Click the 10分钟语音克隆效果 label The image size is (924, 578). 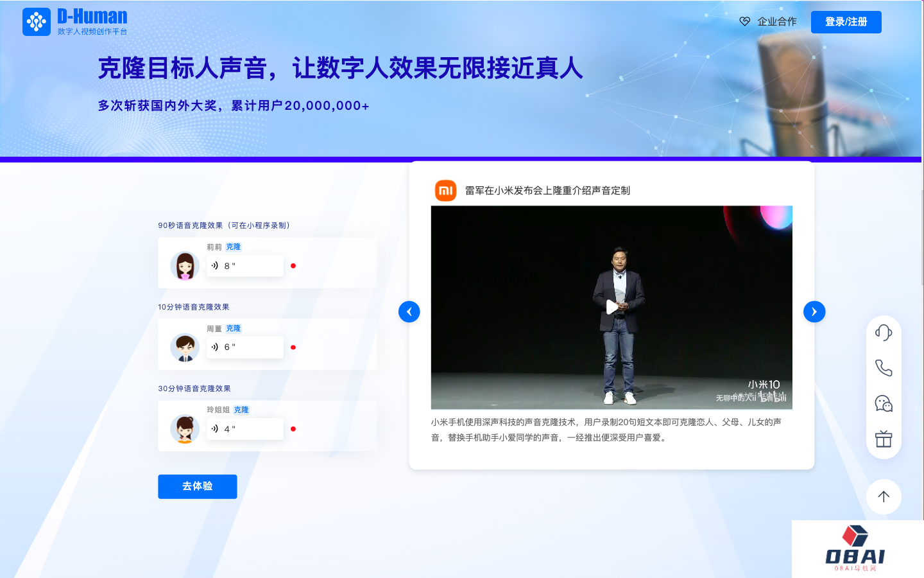coord(194,307)
